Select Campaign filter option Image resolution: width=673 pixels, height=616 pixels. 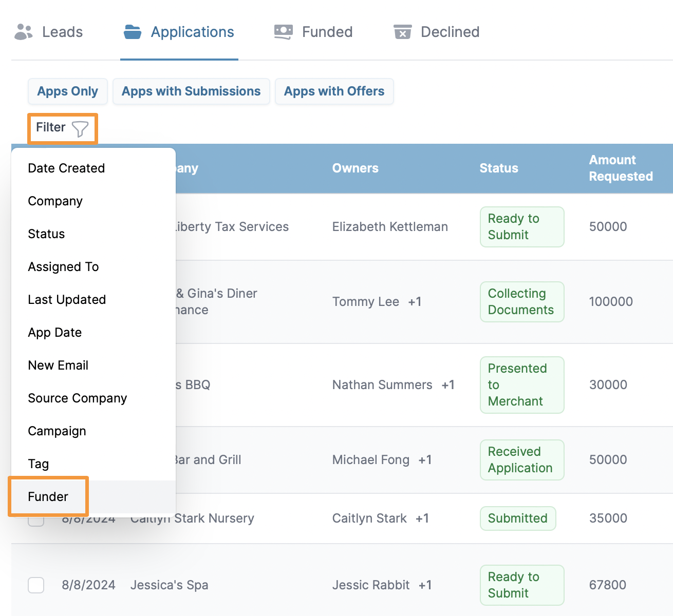(94, 431)
